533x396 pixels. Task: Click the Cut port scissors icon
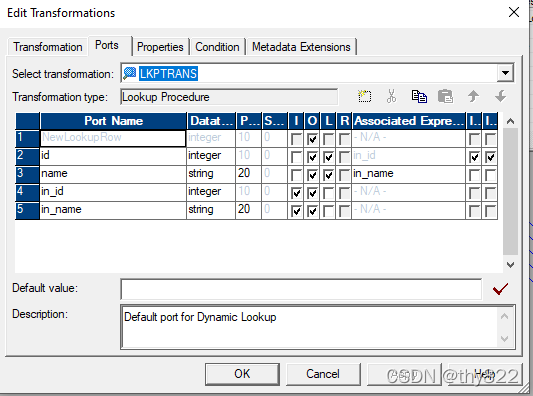pyautogui.click(x=391, y=97)
